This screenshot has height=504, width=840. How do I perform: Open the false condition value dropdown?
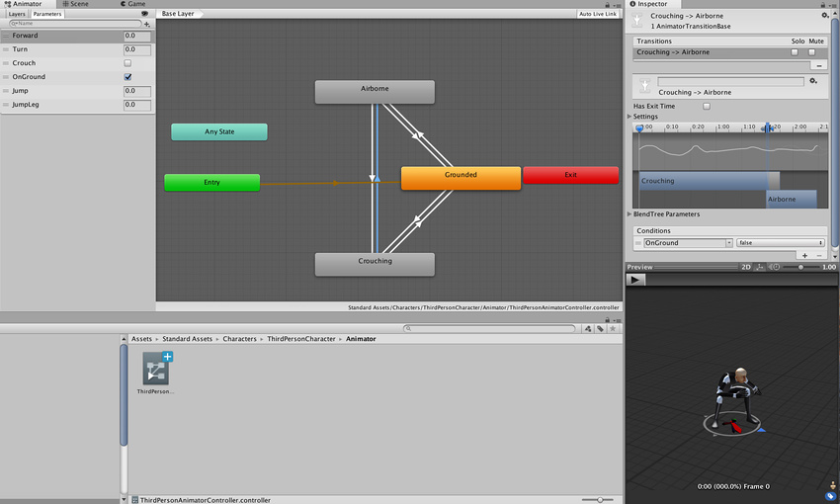pyautogui.click(x=780, y=243)
